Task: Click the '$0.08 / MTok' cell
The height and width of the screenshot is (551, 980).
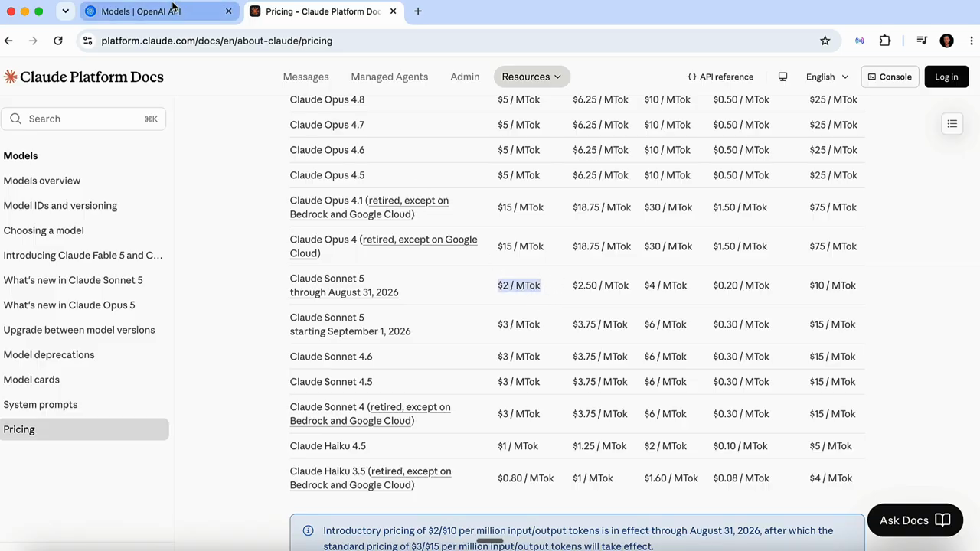Action: point(741,478)
